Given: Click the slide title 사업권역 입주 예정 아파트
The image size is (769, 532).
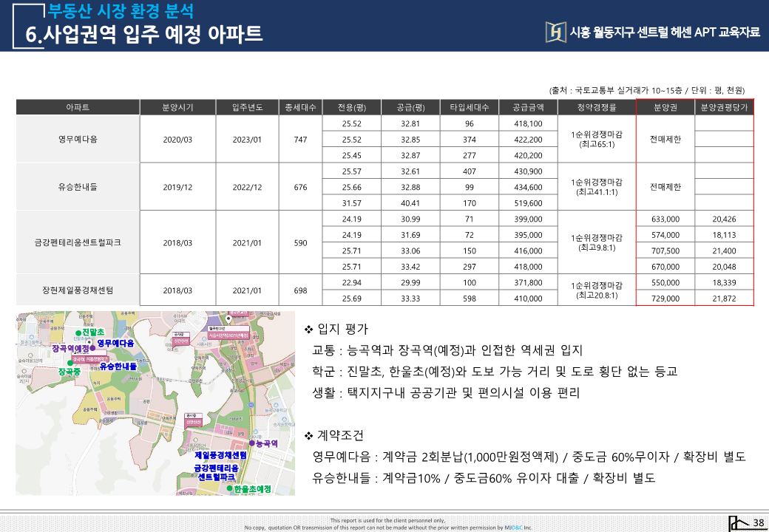Looking at the screenshot, I should 144,34.
